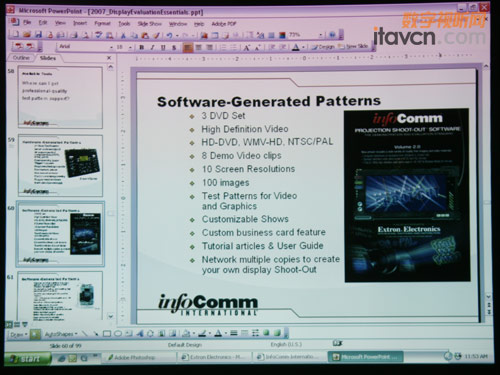Image resolution: width=500 pixels, height=375 pixels.
Task: Toggle Bold formatting
Action: (x=142, y=48)
